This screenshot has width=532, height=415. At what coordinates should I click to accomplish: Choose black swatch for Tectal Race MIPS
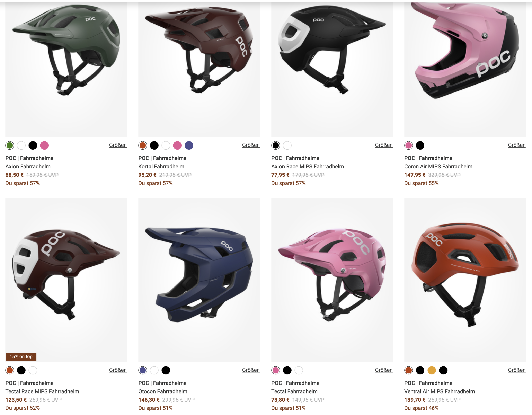pos(21,370)
